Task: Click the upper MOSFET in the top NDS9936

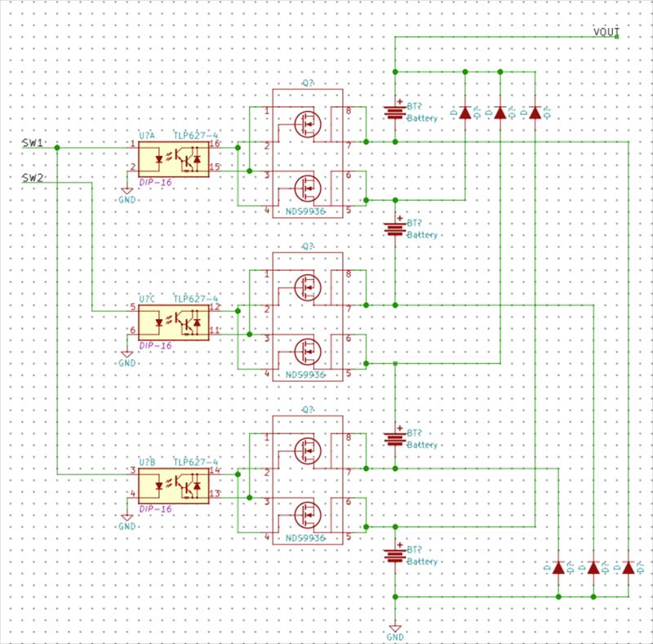Action: [x=308, y=123]
